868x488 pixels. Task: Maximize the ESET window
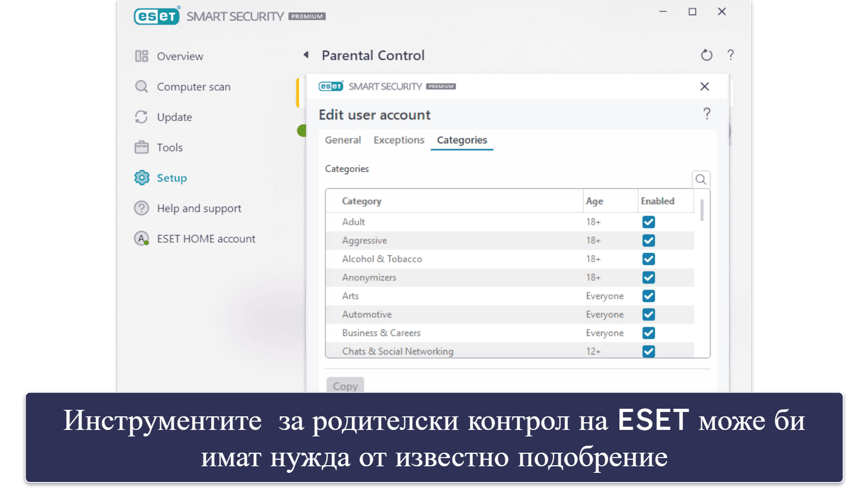tap(692, 11)
